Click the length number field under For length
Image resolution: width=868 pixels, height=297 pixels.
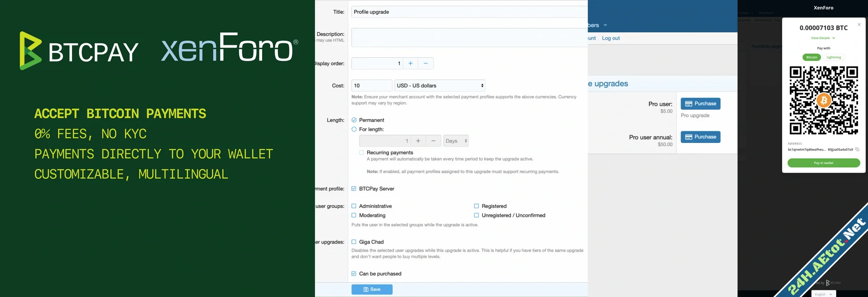(385, 141)
